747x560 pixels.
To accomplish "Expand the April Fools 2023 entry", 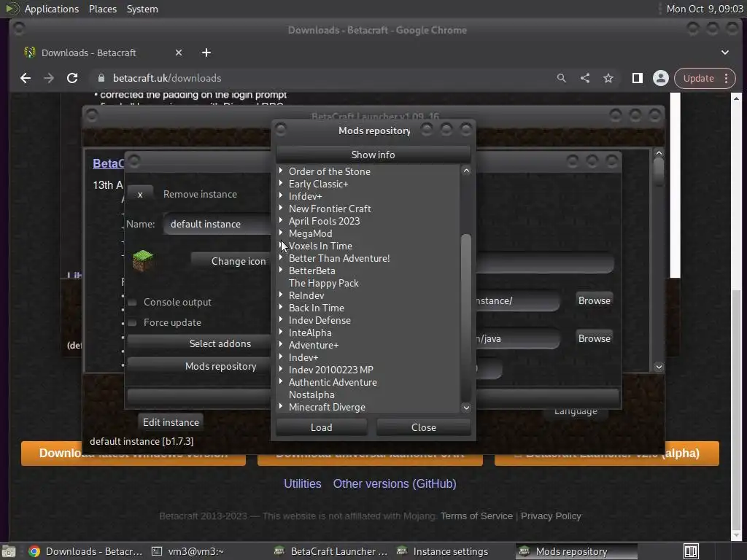I will pos(281,220).
